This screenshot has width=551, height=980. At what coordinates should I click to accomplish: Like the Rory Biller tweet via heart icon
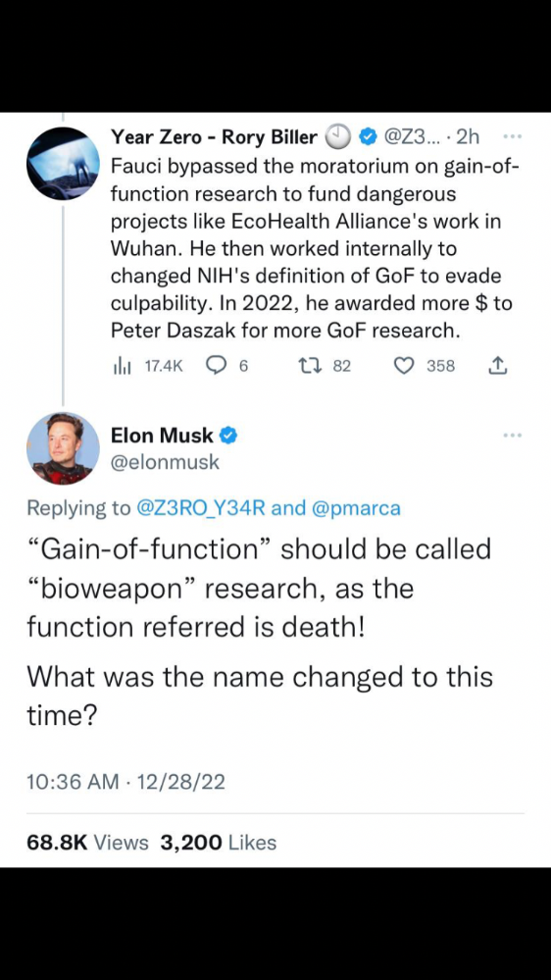tap(405, 366)
